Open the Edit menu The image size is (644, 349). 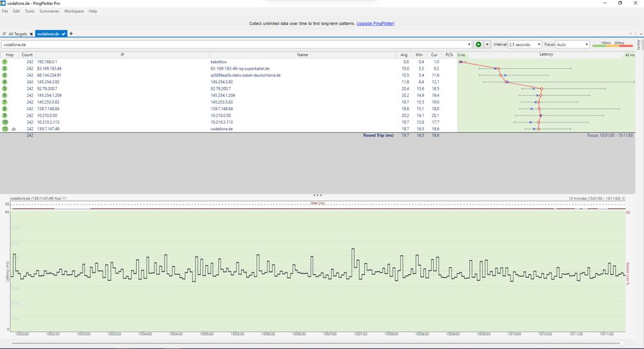point(16,11)
